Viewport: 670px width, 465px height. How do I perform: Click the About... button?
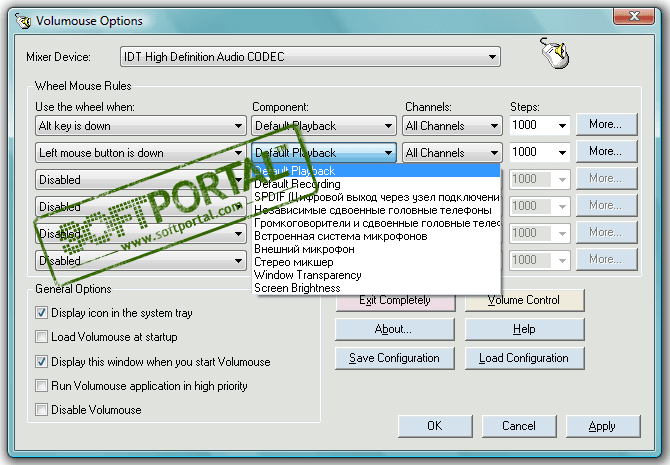(x=395, y=330)
